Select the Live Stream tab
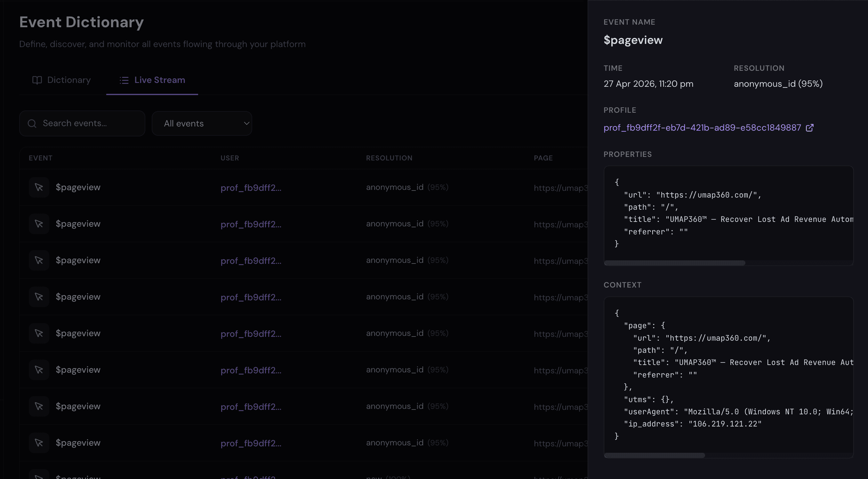The image size is (868, 479). 152,80
